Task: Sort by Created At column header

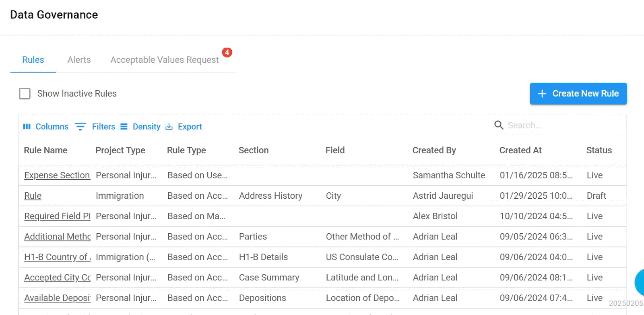Action: 520,150
